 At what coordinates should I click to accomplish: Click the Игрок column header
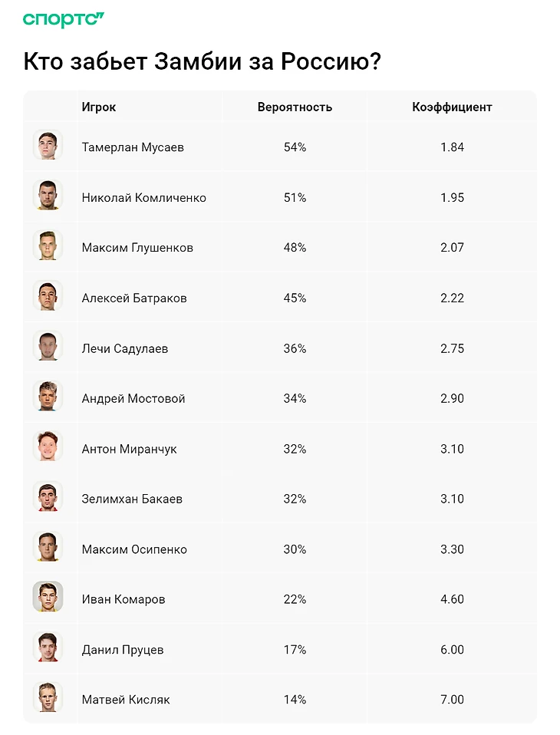point(99,107)
